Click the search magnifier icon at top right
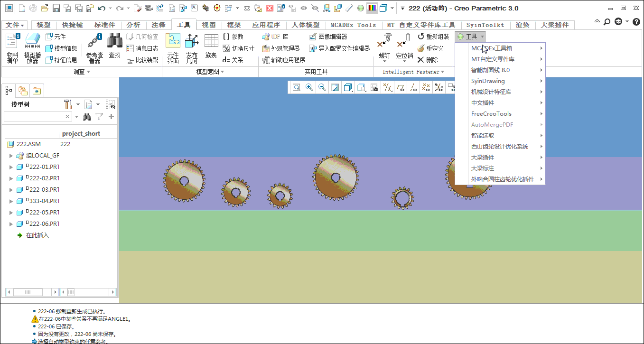This screenshot has width=644, height=344. 607,22
